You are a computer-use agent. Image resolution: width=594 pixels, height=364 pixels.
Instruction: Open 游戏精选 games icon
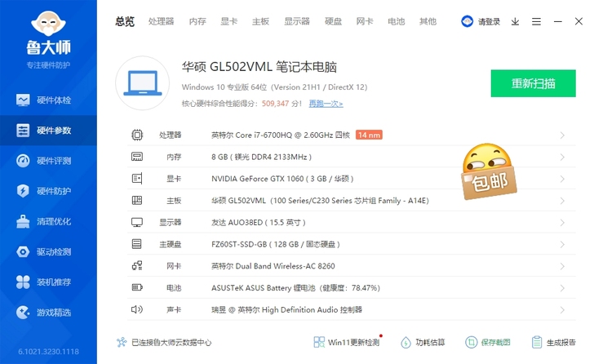[x=23, y=313]
